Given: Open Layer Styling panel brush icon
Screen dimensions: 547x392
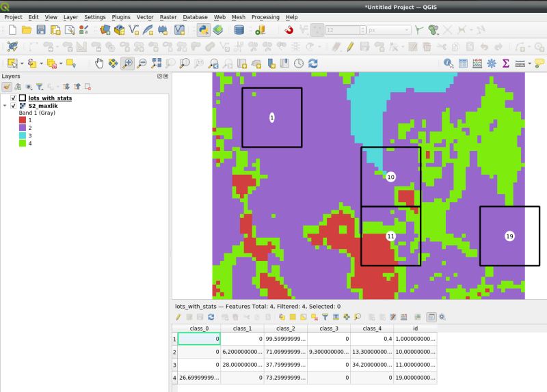Looking at the screenshot, I should point(7,87).
